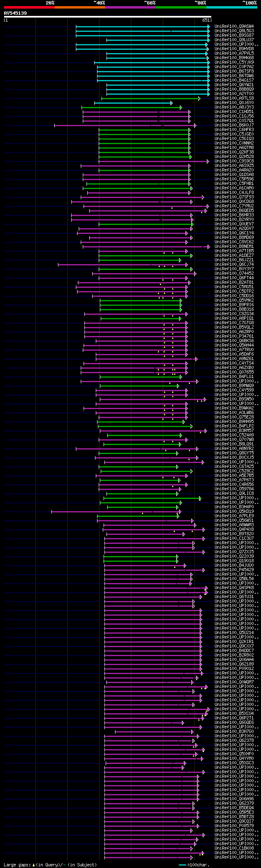Select hit label UniRef100_B8NEM1

point(234,246)
